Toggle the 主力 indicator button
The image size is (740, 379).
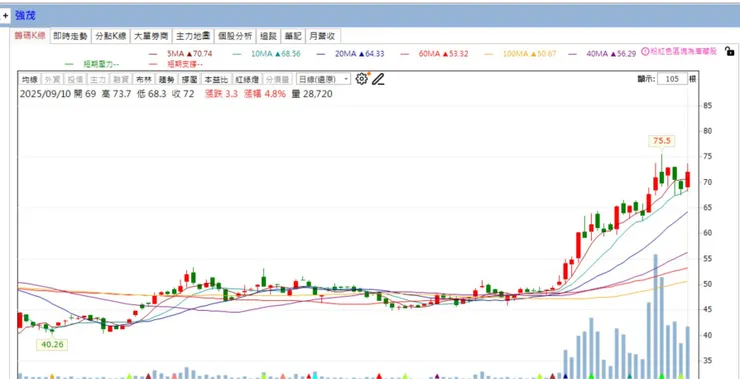tap(98, 79)
